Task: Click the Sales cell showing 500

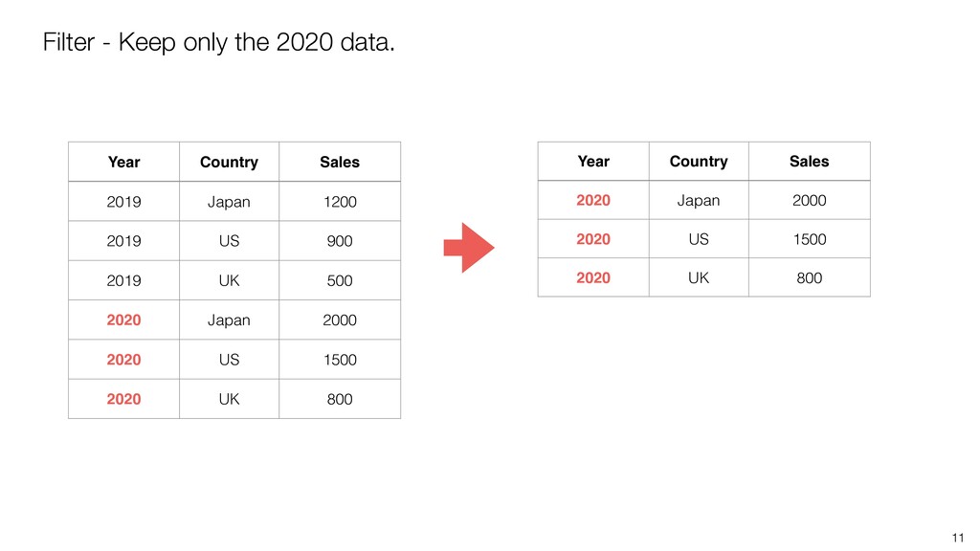Action: coord(340,280)
